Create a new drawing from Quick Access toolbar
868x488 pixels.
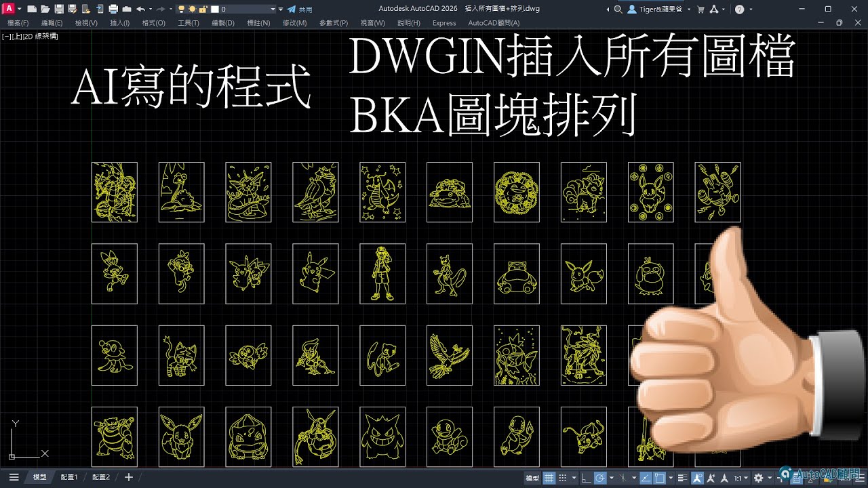(32, 9)
